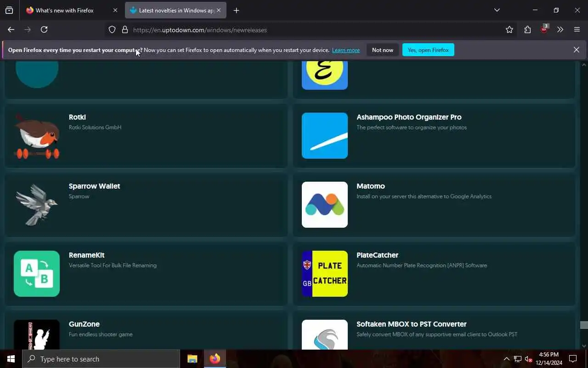This screenshot has height=368, width=588.
Task: Open the GunZone title link
Action: point(84,324)
